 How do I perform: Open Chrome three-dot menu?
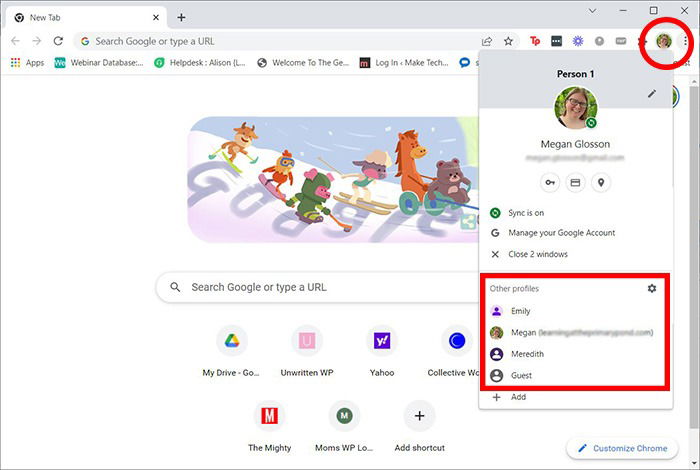coord(685,42)
